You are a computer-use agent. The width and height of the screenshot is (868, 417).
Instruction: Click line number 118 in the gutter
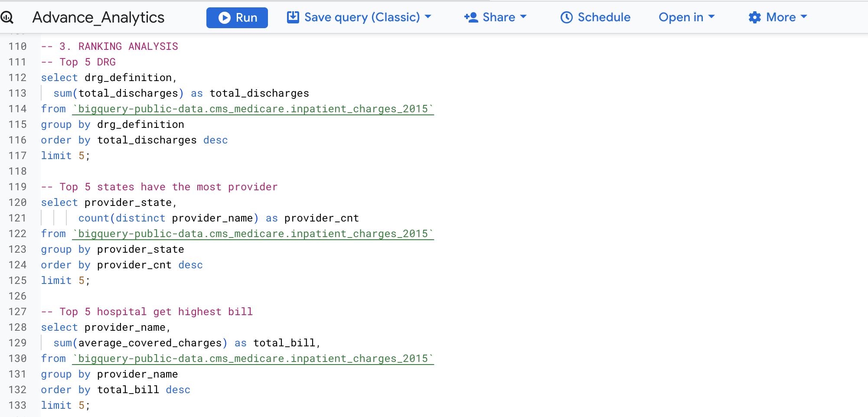click(17, 171)
